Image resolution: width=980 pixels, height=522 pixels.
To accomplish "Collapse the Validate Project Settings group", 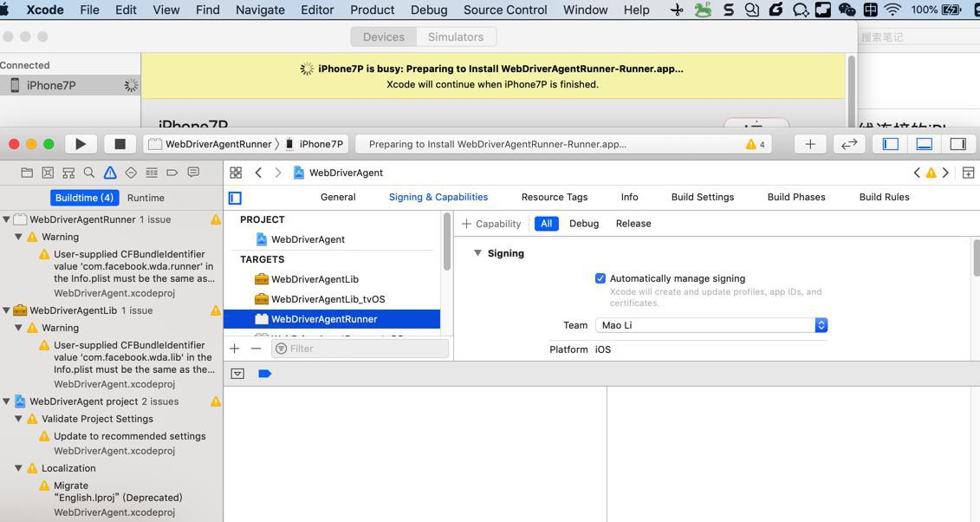I will point(18,419).
